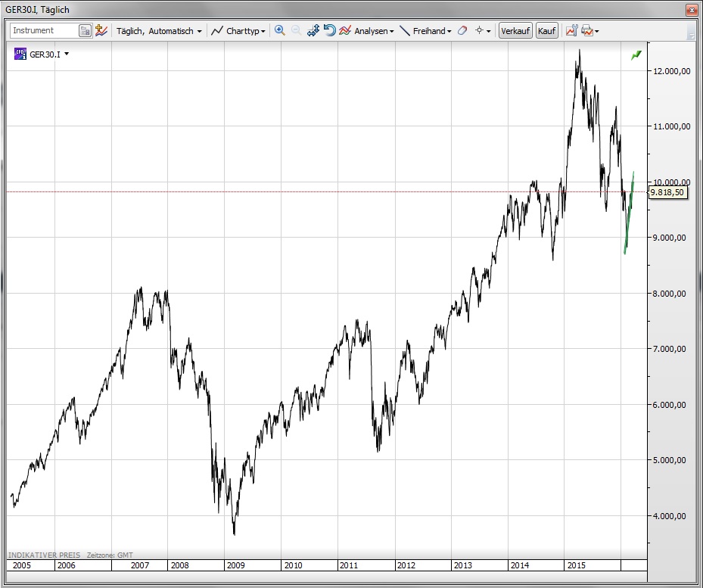Click the zoom out magnifier icon
The height and width of the screenshot is (588, 703).
point(296,31)
